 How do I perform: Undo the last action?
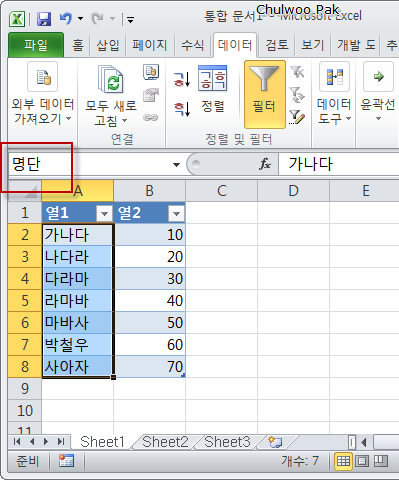66,19
